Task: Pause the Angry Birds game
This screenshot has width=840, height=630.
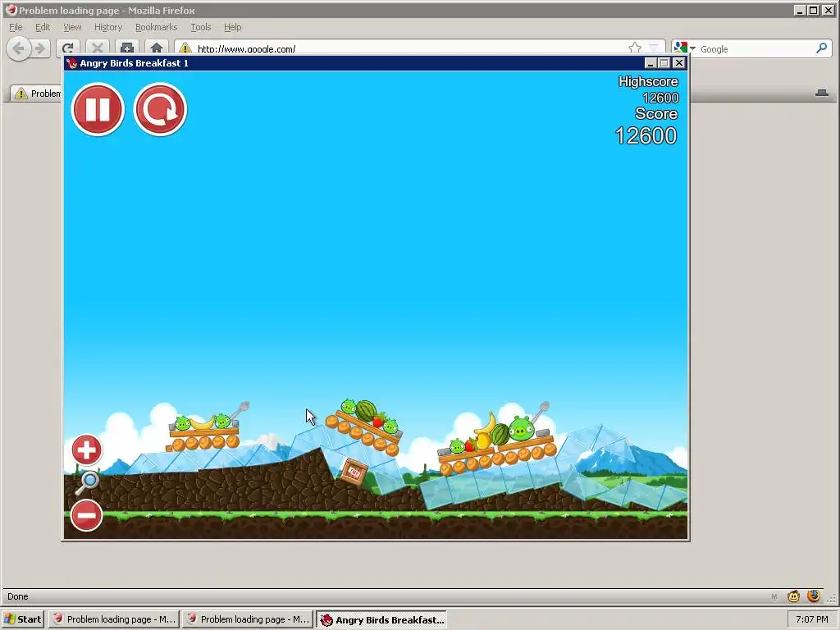Action: [98, 109]
